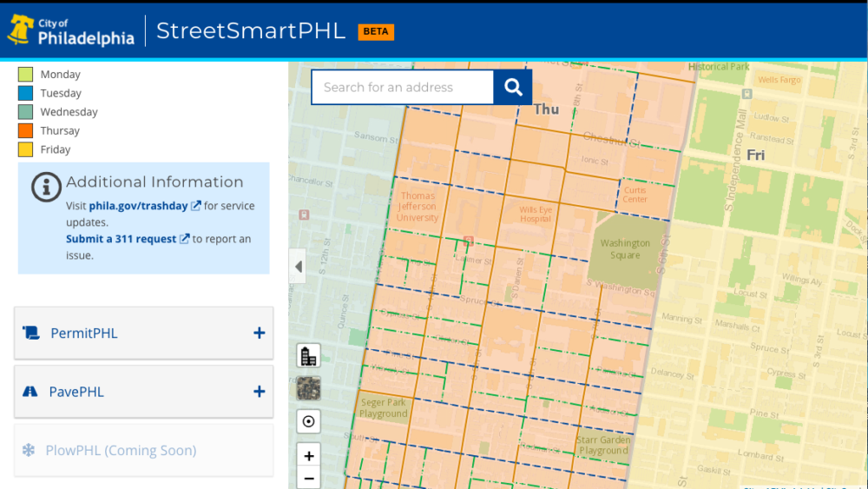Click the Wednesday legend label
The width and height of the screenshot is (868, 489).
point(69,112)
